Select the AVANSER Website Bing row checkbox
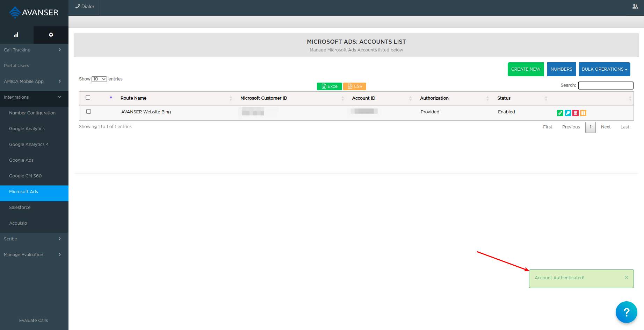This screenshot has height=330, width=644. click(x=89, y=112)
